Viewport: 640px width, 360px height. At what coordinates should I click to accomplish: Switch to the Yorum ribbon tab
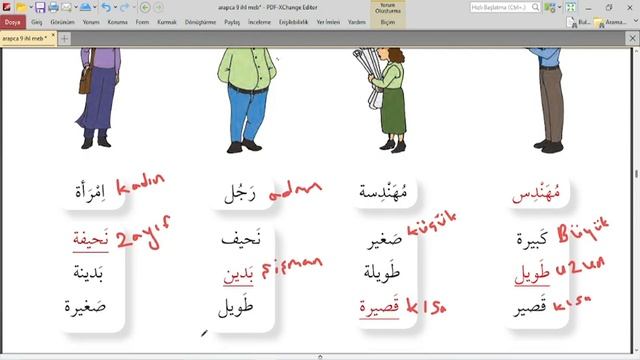91,22
